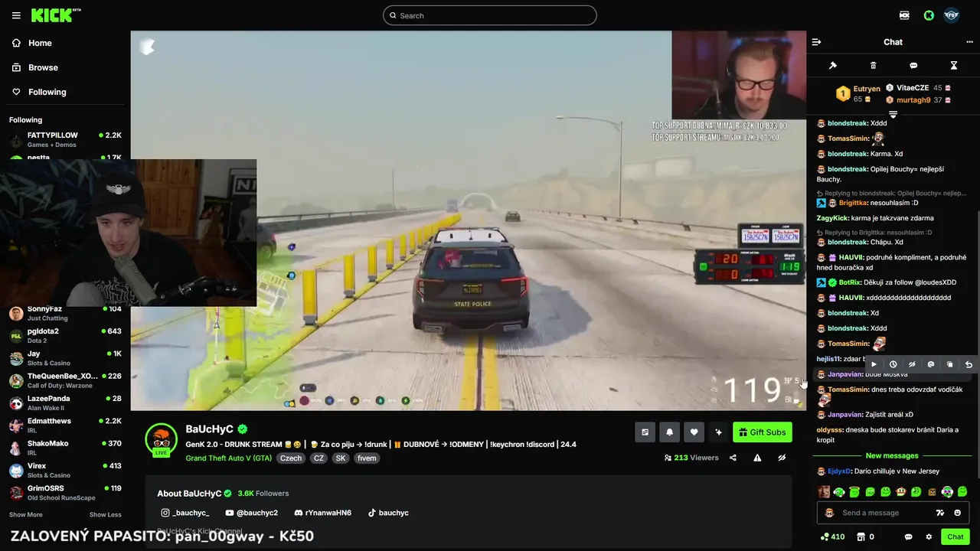
Task: Click EjdyxD username in chat
Action: coord(839,471)
